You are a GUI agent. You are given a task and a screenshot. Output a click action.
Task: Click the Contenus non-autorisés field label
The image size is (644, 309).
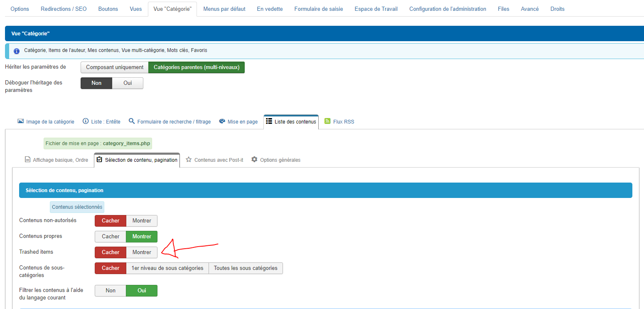(48, 220)
